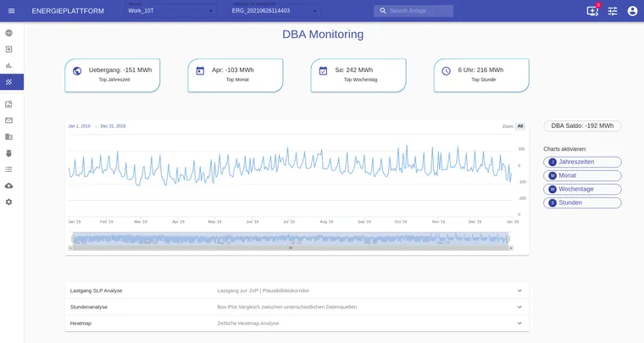Select the list sidebar menu item

(x=8, y=169)
